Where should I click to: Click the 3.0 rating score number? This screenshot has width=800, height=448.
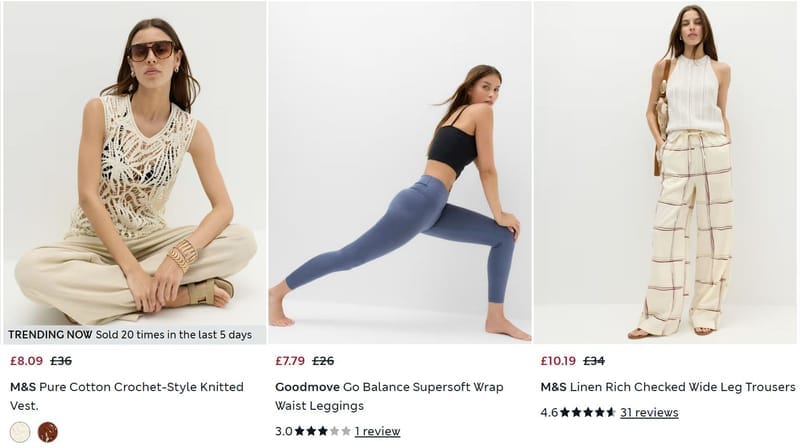coord(284,431)
